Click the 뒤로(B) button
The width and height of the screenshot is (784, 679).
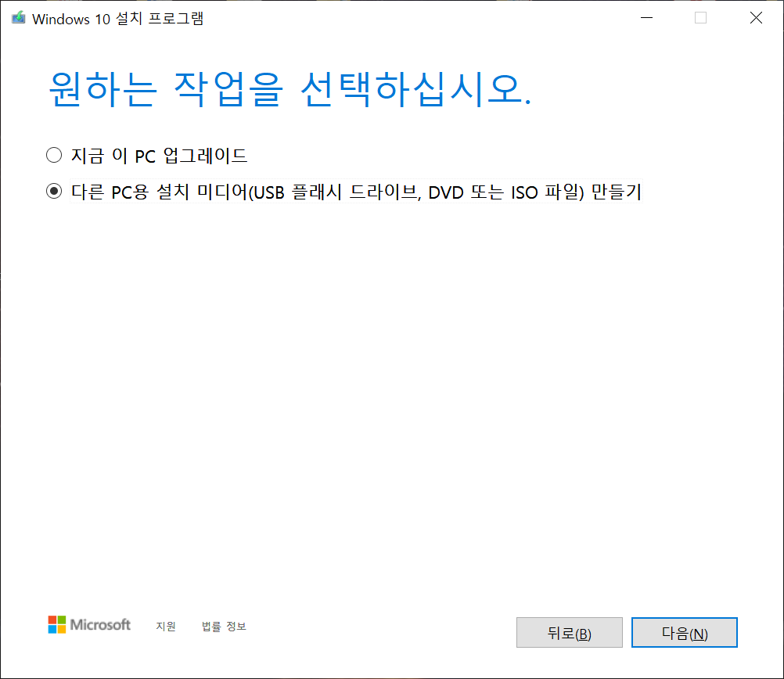(570, 633)
